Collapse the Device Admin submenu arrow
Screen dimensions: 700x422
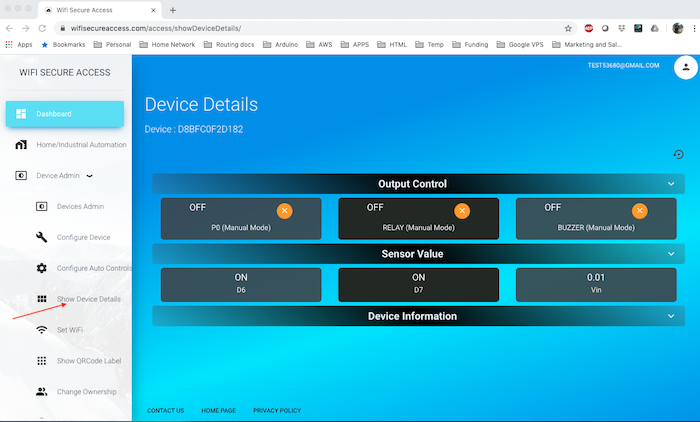pos(89,176)
